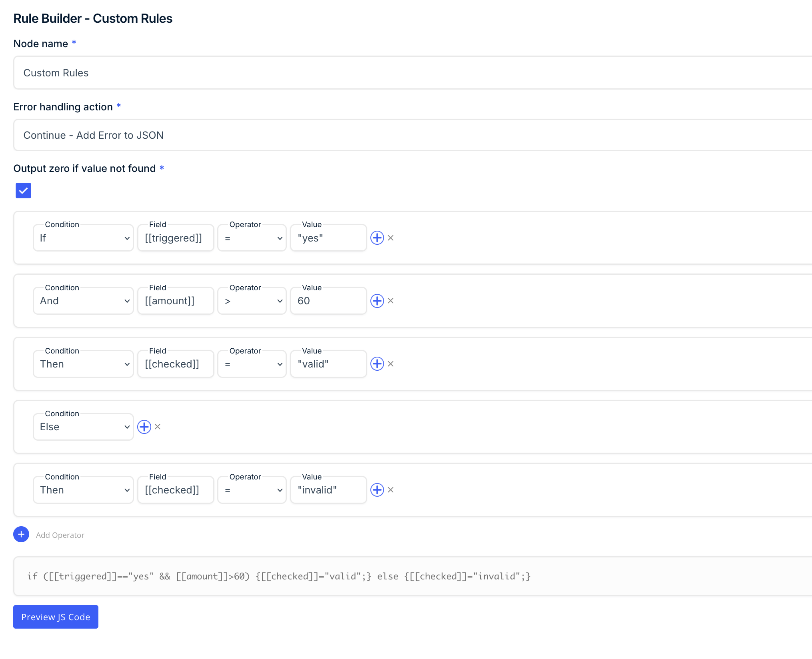The image size is (812, 659).
Task: Click Add Operator
Action: pos(21,535)
